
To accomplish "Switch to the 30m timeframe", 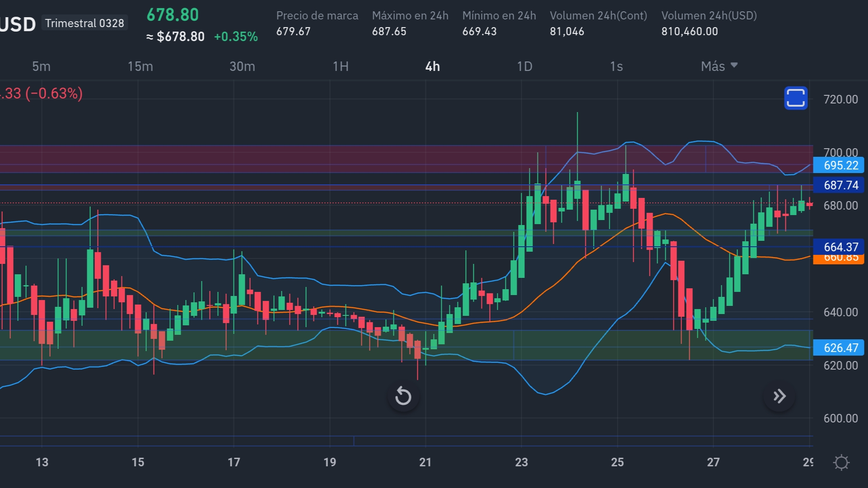I will [x=242, y=66].
